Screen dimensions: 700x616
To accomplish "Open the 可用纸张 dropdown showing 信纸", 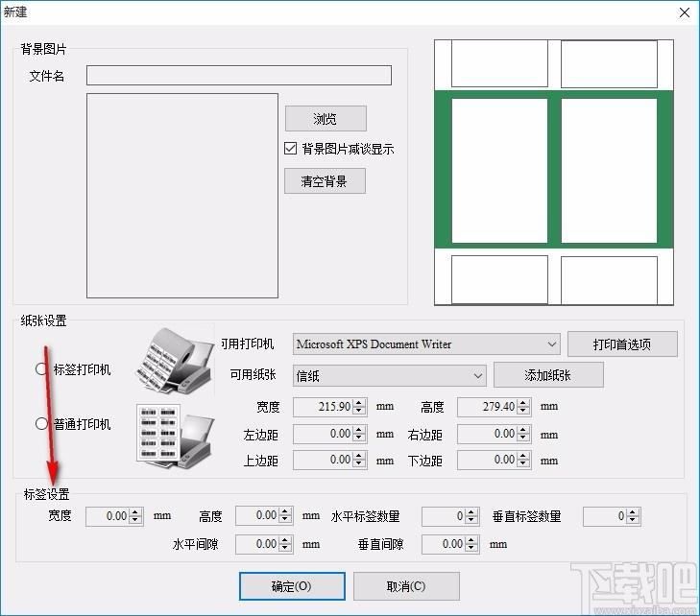I will pyautogui.click(x=389, y=375).
